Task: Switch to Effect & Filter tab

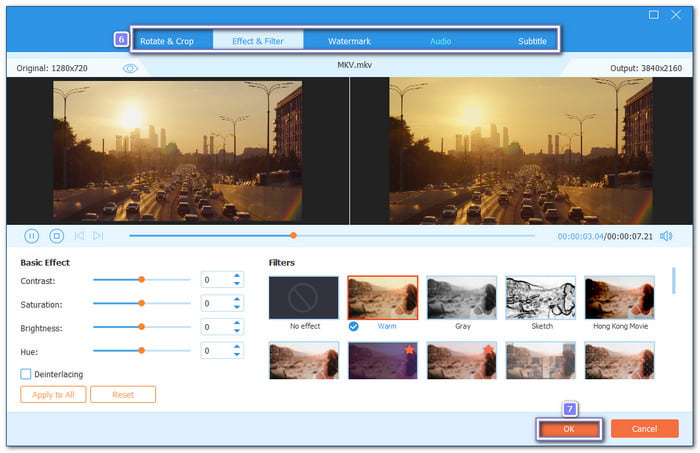Action: click(258, 41)
